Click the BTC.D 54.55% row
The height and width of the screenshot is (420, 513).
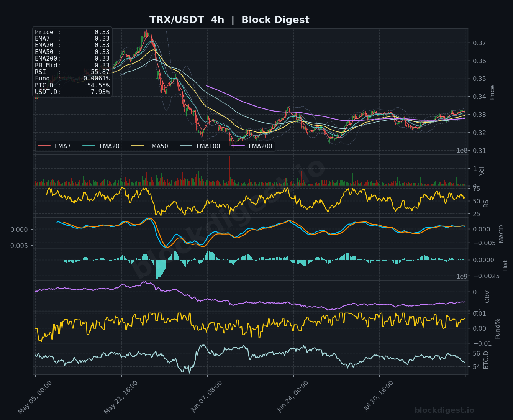pos(72,85)
